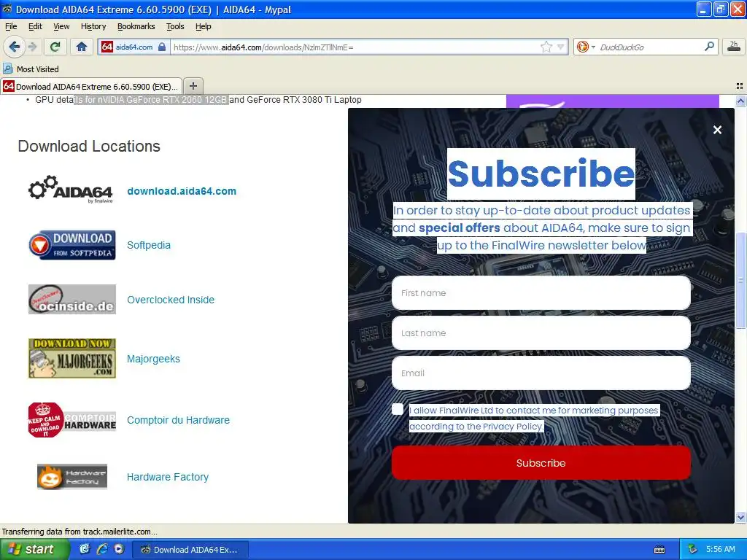747x560 pixels.
Task: Click the 2h toolbar button
Action: [x=734, y=46]
